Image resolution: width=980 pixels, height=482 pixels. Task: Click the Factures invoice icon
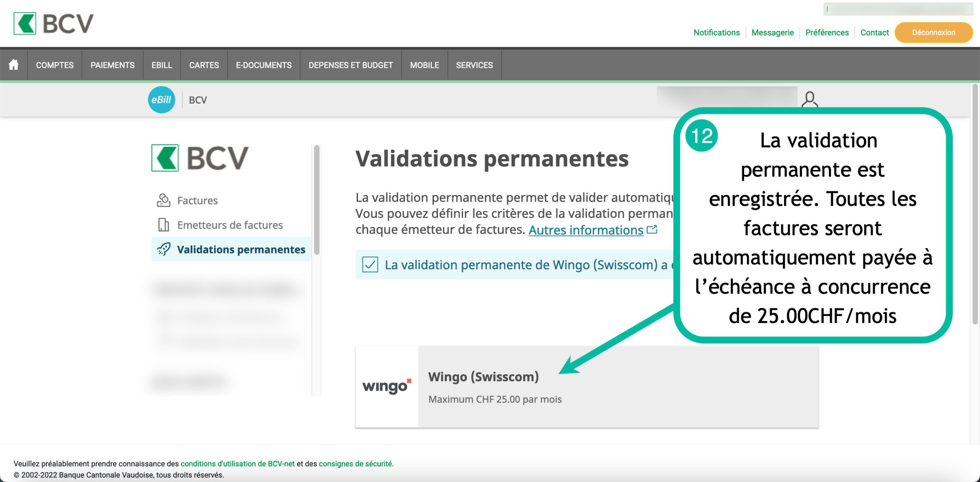click(x=163, y=200)
